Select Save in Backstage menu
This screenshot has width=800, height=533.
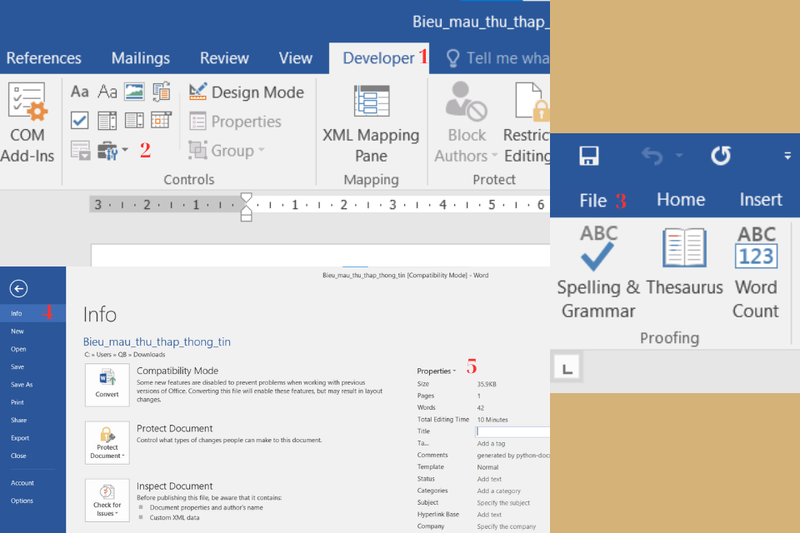tap(33, 367)
